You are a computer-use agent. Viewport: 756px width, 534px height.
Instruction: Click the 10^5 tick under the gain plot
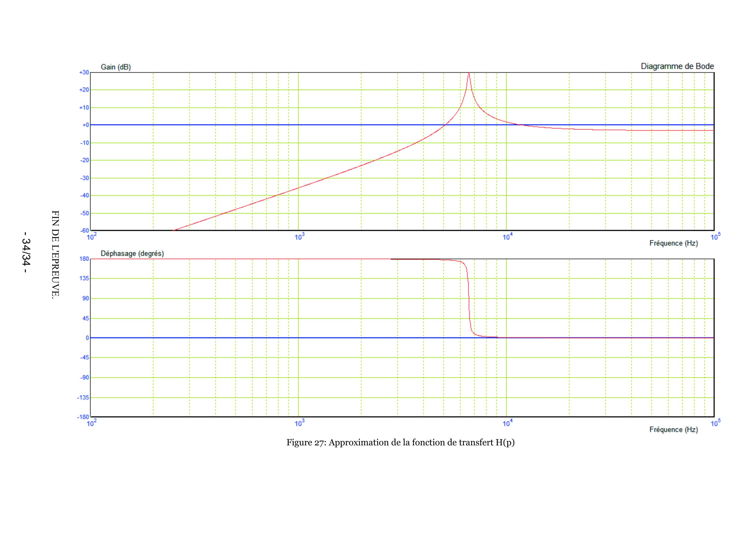[x=715, y=237]
